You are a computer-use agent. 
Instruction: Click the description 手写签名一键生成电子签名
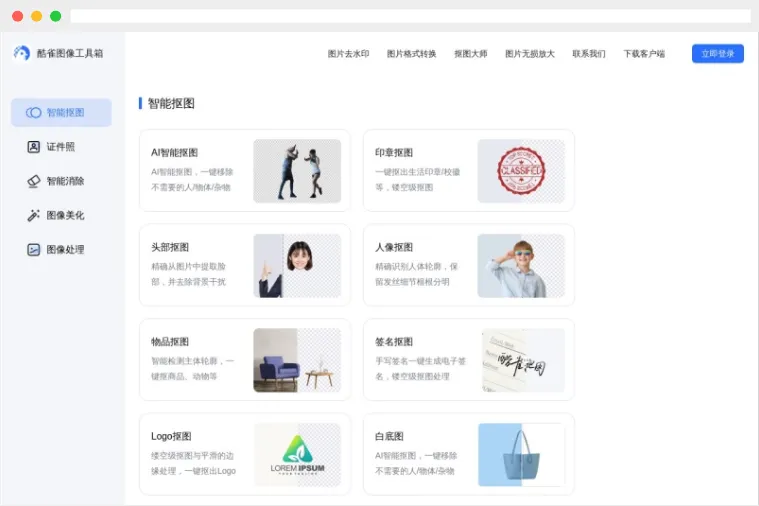(420, 368)
